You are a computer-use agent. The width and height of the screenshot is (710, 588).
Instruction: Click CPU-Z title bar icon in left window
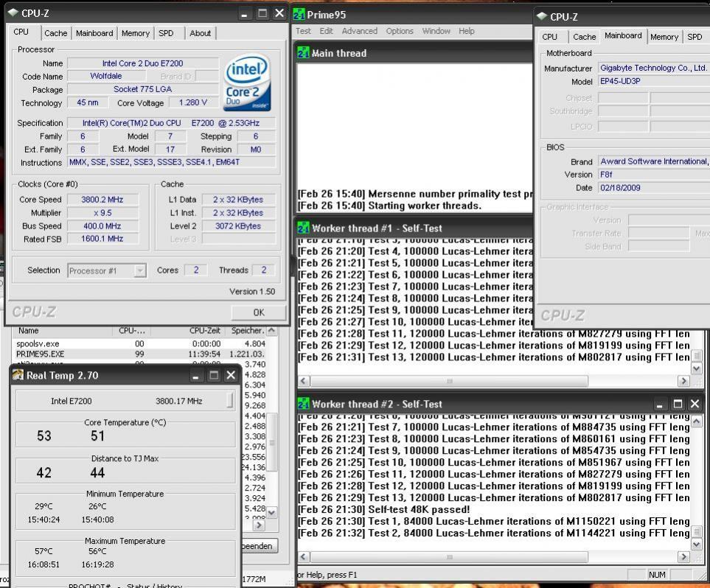point(13,13)
